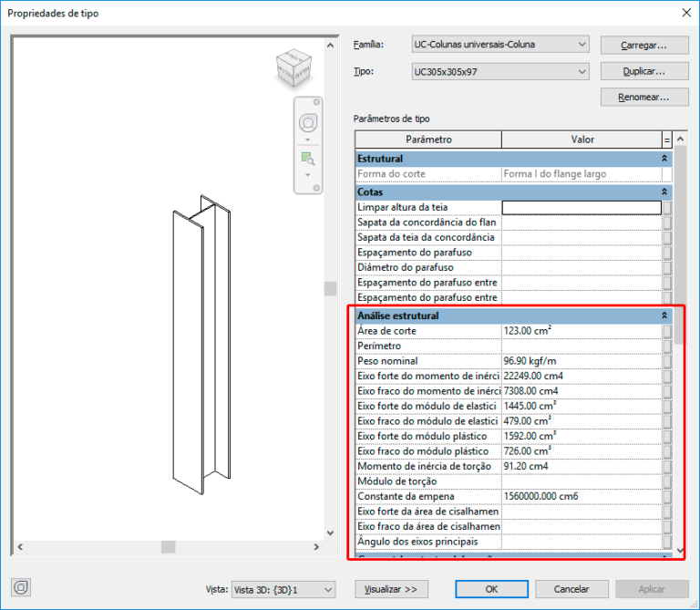The height and width of the screenshot is (610, 700).
Task: Open the Família dropdown list
Action: [x=582, y=45]
